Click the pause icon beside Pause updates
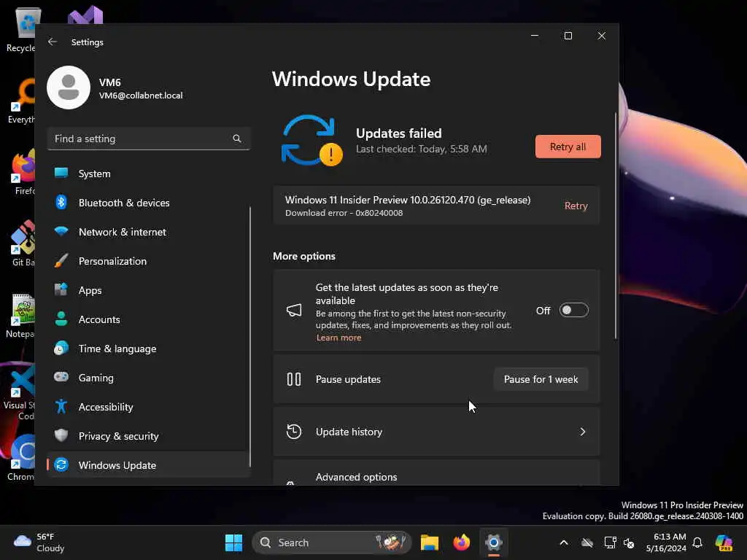 (x=294, y=379)
